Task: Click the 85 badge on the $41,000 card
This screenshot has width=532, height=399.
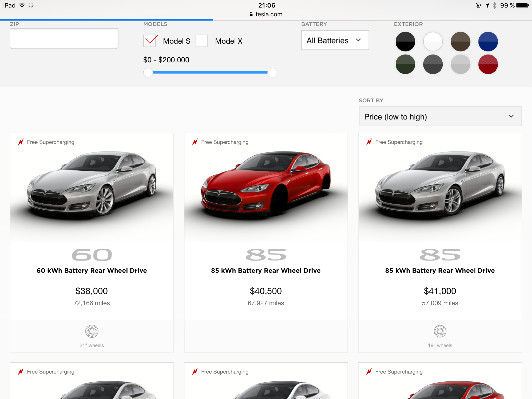Action: [x=440, y=255]
